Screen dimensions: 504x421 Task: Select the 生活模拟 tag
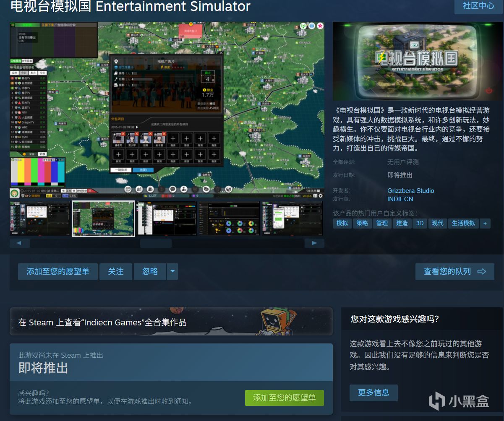(463, 223)
